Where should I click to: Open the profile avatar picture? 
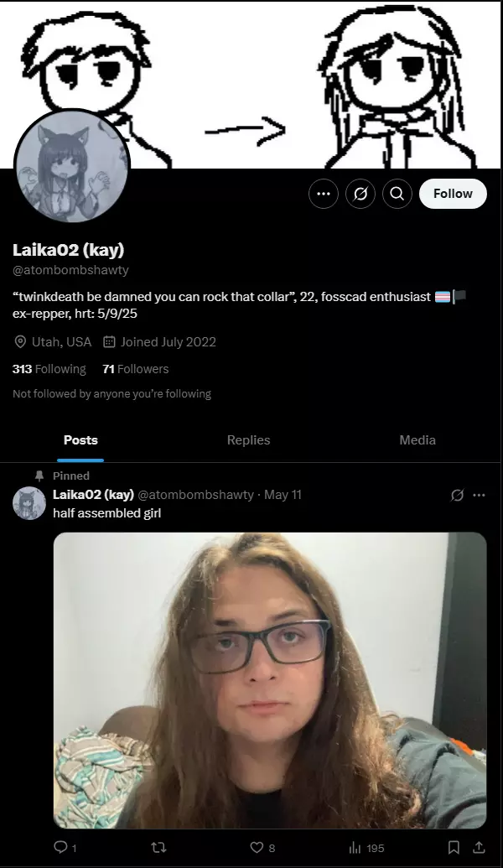(x=72, y=167)
